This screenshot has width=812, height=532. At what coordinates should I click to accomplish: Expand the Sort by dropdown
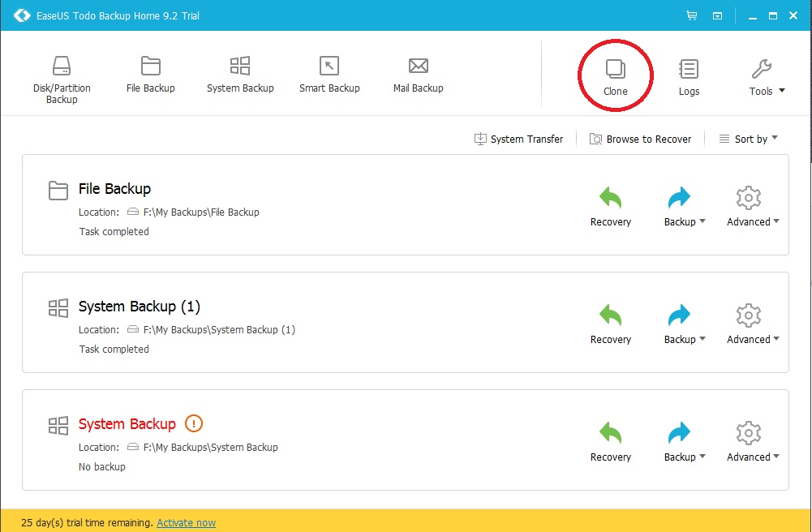[748, 139]
